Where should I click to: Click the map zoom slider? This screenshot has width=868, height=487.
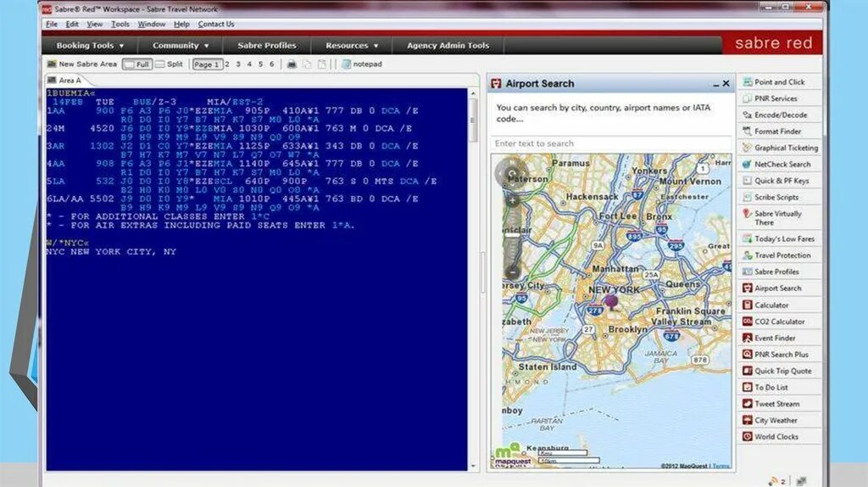pos(513,236)
